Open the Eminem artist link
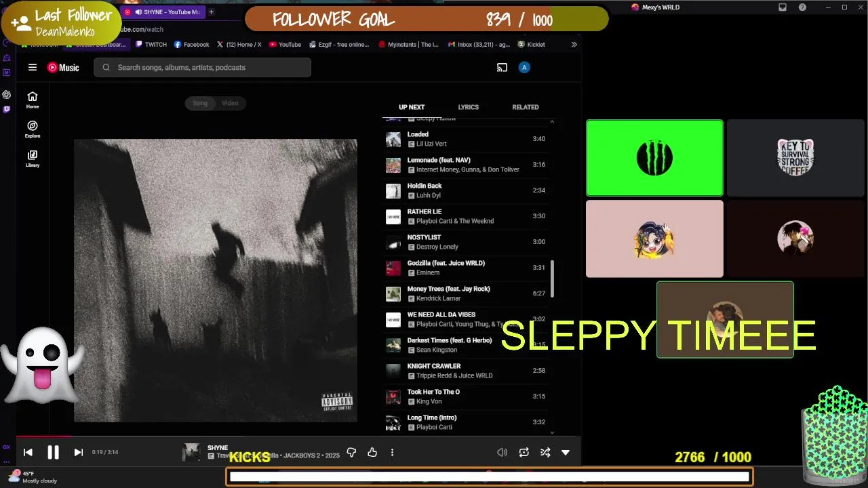Screen dimensions: 868x488 pos(428,272)
